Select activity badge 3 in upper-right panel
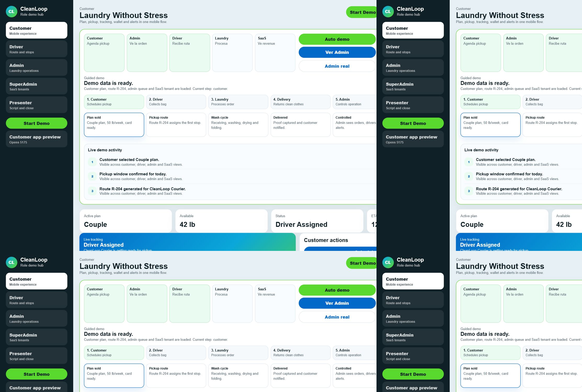The image size is (582, 392). pyautogui.click(x=469, y=191)
